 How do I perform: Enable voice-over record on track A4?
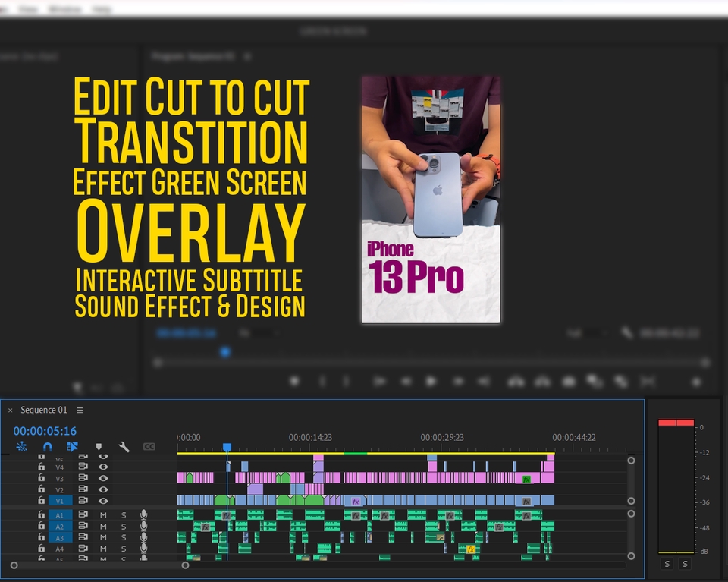coord(144,549)
